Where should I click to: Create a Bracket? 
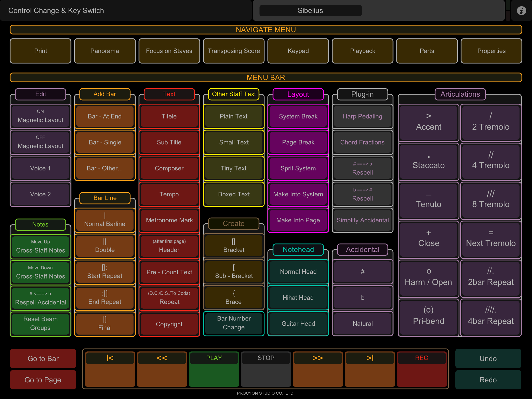[x=234, y=246]
